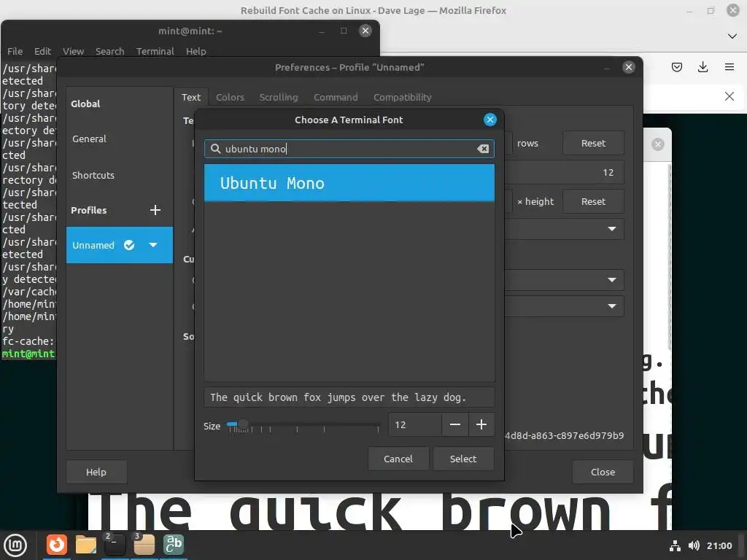Cancel the font selection
The width and height of the screenshot is (747, 560).
tap(398, 459)
